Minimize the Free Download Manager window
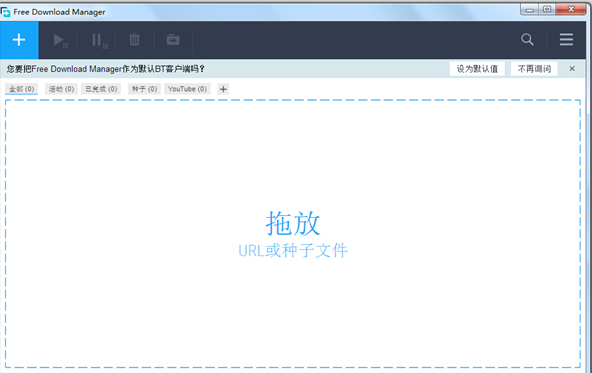592x373 pixels. (x=530, y=9)
